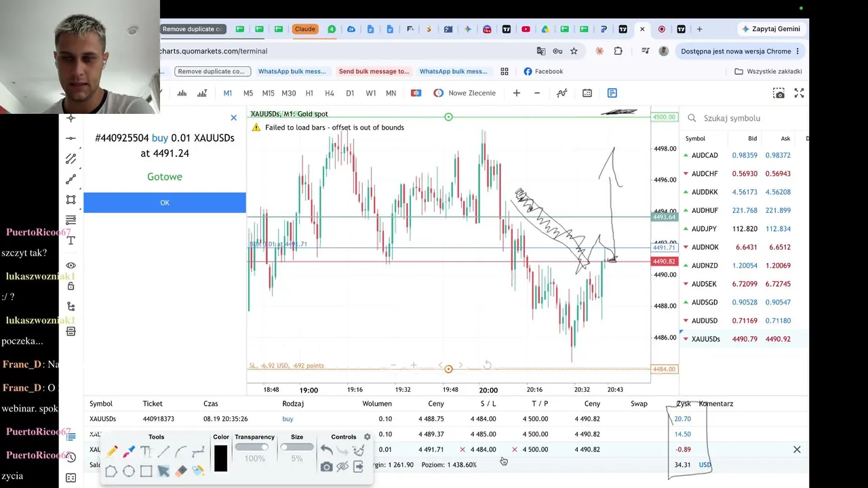Switch chart to bar chart type
The height and width of the screenshot is (488, 868).
(182, 93)
